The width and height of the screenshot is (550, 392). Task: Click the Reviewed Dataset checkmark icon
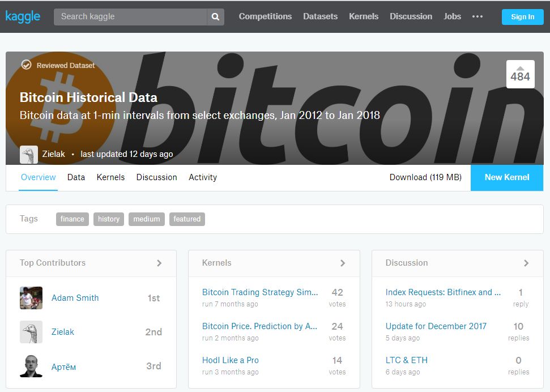pos(26,65)
